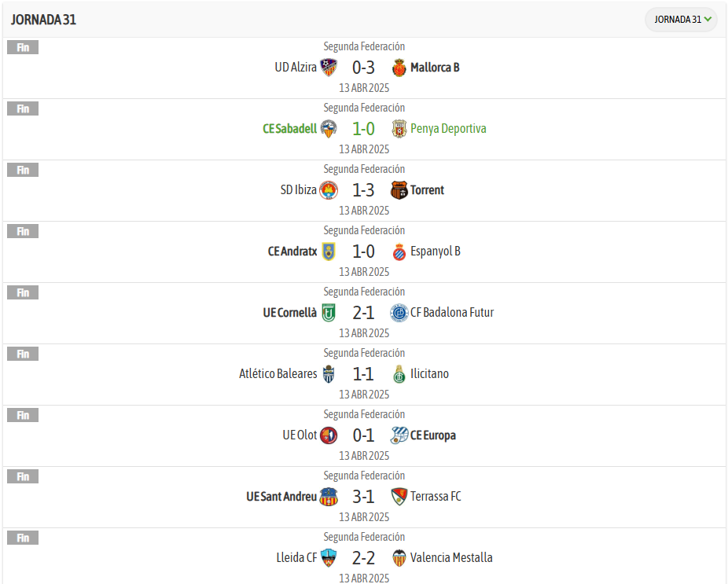
Task: Click the Fin status on Lleida CF match
Action: (23, 538)
